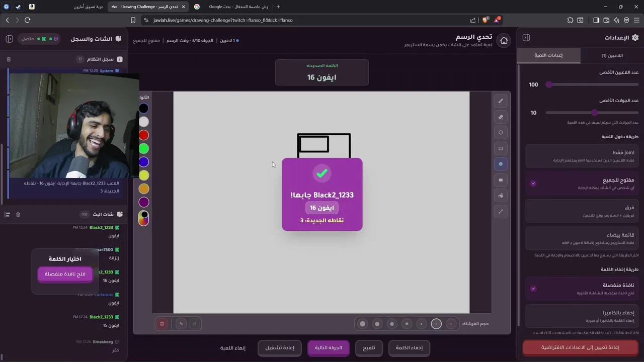Image resolution: width=644 pixels, height=362 pixels.
Task: Choose the outline circle shape tool
Action: [x=501, y=133]
